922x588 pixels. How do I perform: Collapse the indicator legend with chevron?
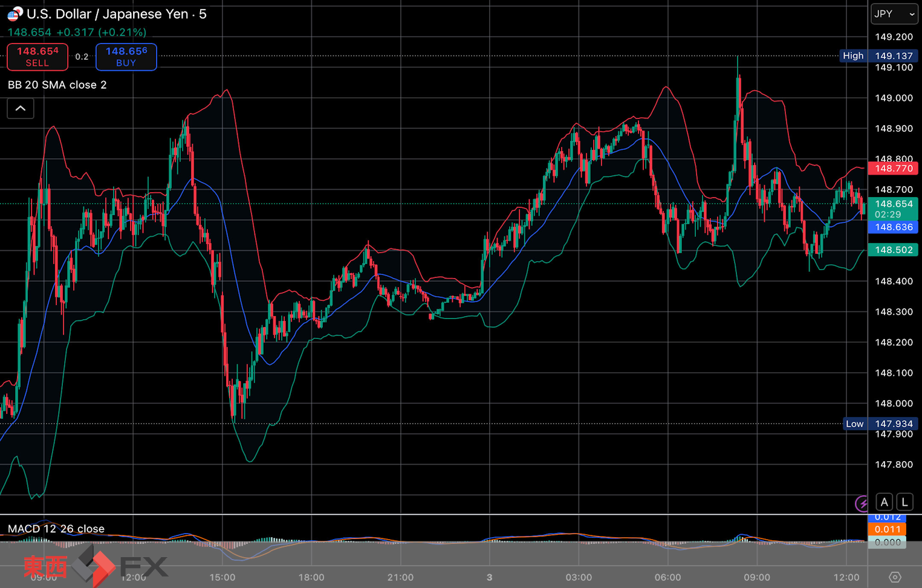(21, 109)
